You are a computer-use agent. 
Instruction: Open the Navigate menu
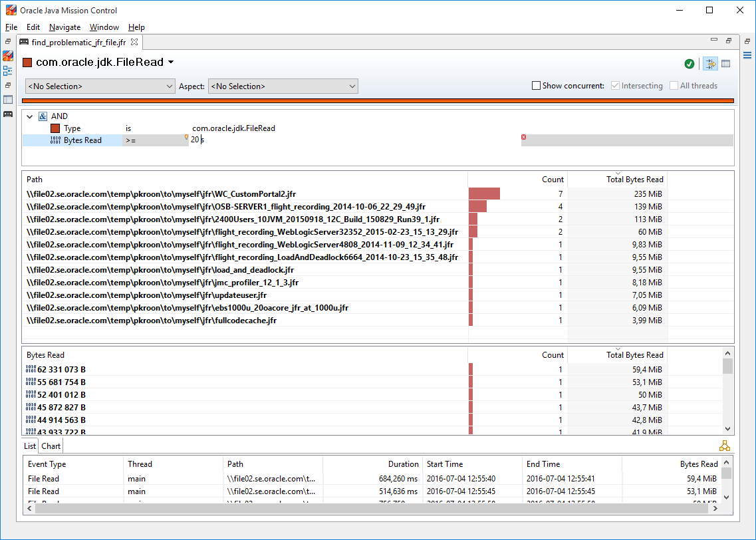pyautogui.click(x=64, y=27)
